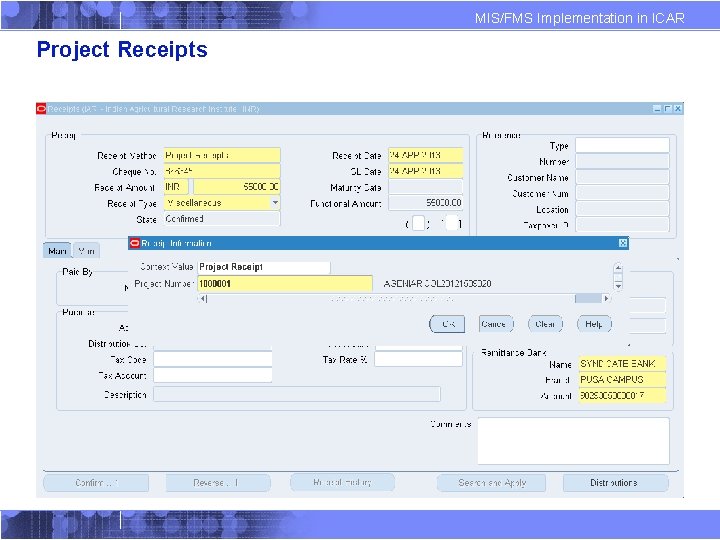Open the Receipt Type dropdown
The image size is (720, 540).
point(275,202)
